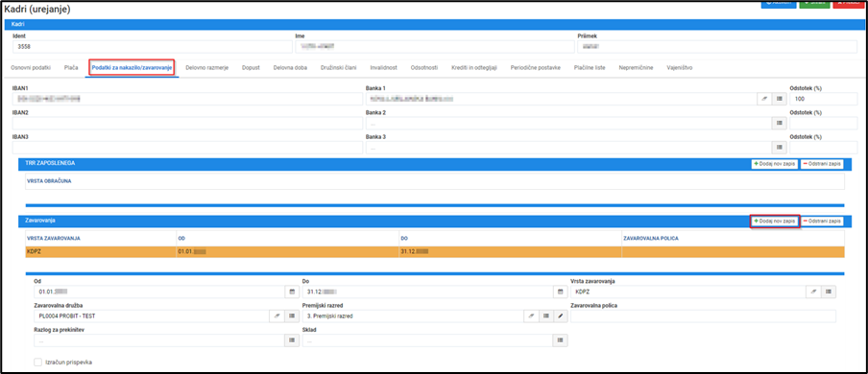Open the Banka 2 list lookup icon
Image resolution: width=868 pixels, height=374 pixels.
(x=780, y=124)
